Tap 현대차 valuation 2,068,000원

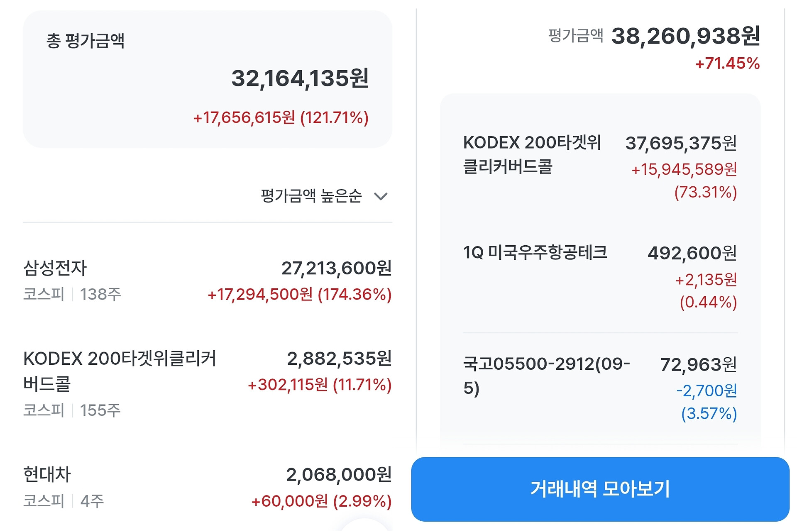[339, 474]
